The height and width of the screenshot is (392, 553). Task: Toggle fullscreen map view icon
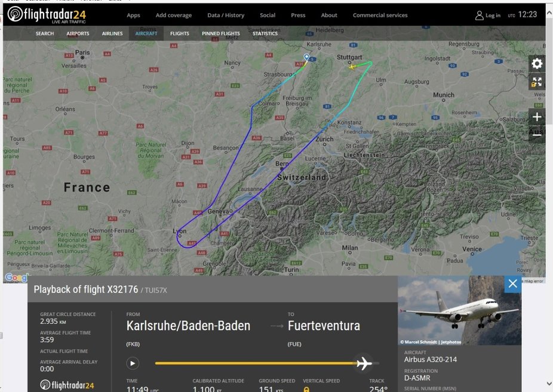point(537,82)
